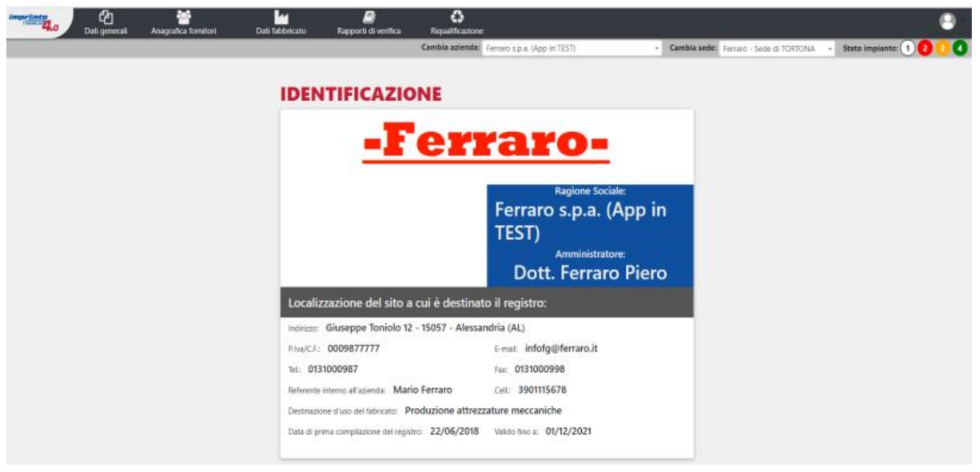Click the validity date 01/12/2021
Image resolution: width=980 pixels, height=472 pixels.
570,432
